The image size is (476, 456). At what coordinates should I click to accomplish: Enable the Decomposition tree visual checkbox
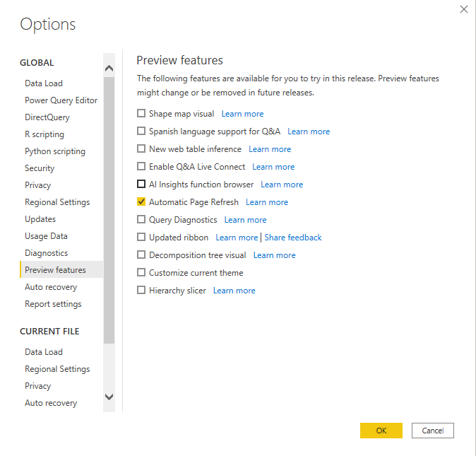[141, 255]
